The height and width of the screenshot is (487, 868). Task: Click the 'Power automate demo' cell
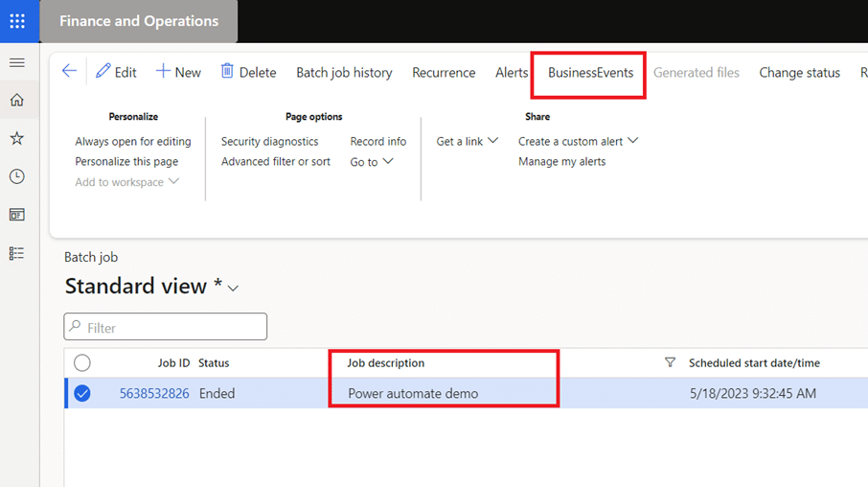(x=413, y=393)
